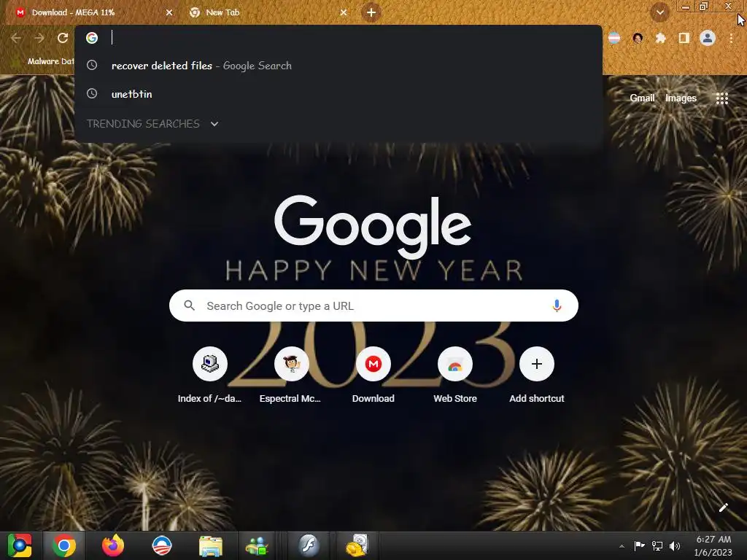Close the New Tab tab

344,12
